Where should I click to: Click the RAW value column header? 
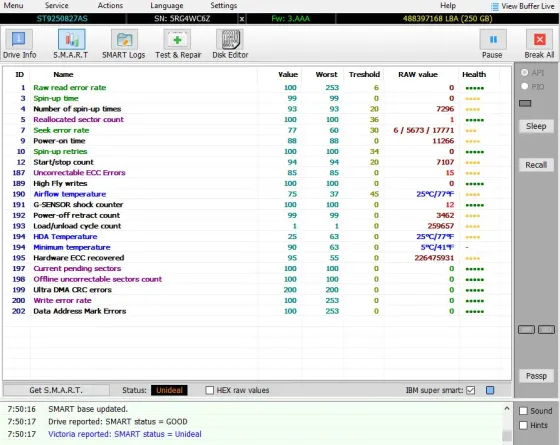click(418, 74)
